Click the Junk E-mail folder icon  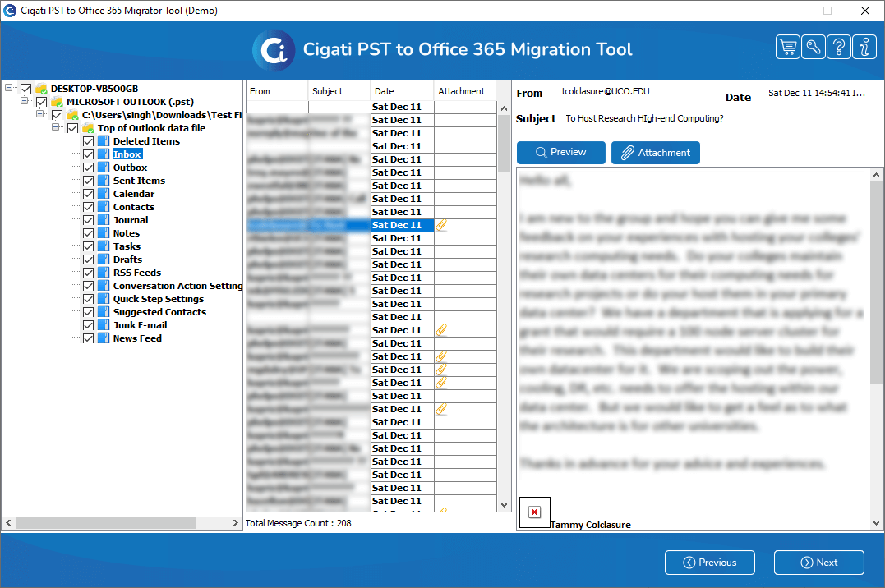pos(104,325)
